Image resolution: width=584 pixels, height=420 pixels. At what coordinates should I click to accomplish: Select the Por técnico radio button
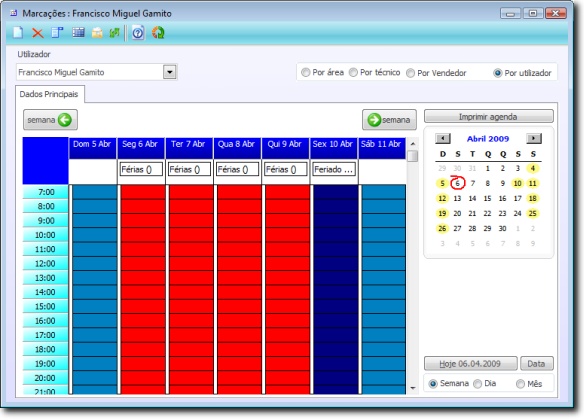(x=353, y=73)
